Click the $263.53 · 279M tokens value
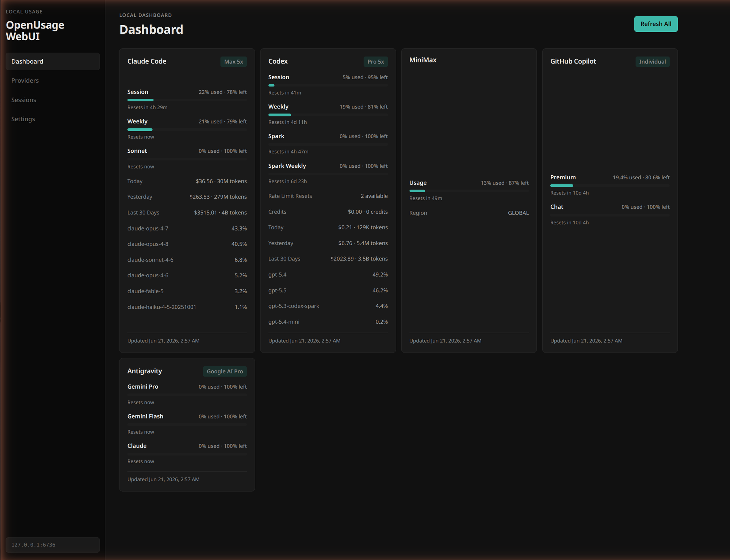730x560 pixels. (x=218, y=197)
